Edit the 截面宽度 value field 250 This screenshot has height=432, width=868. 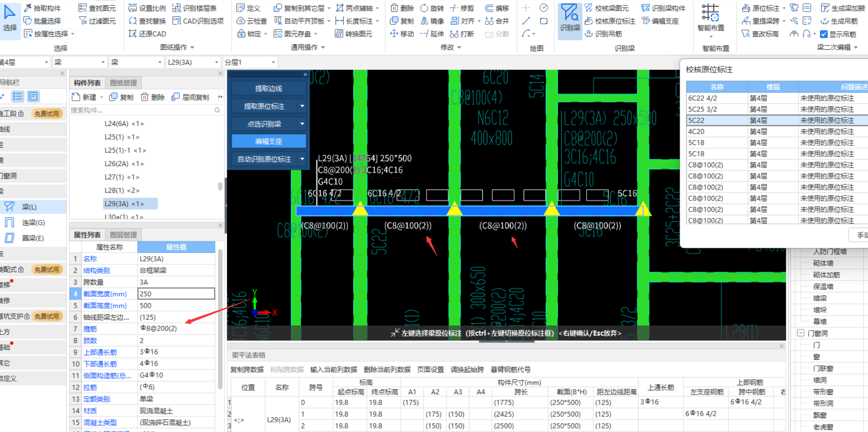click(176, 294)
